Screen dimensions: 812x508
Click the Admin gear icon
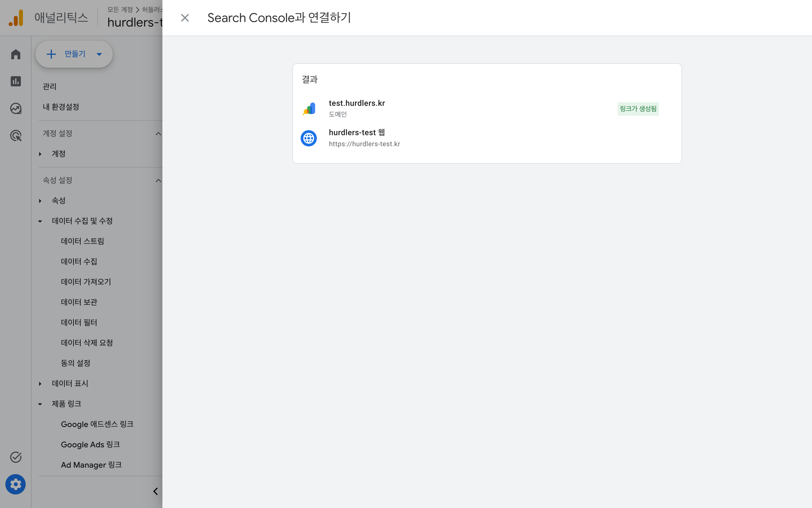coord(16,484)
